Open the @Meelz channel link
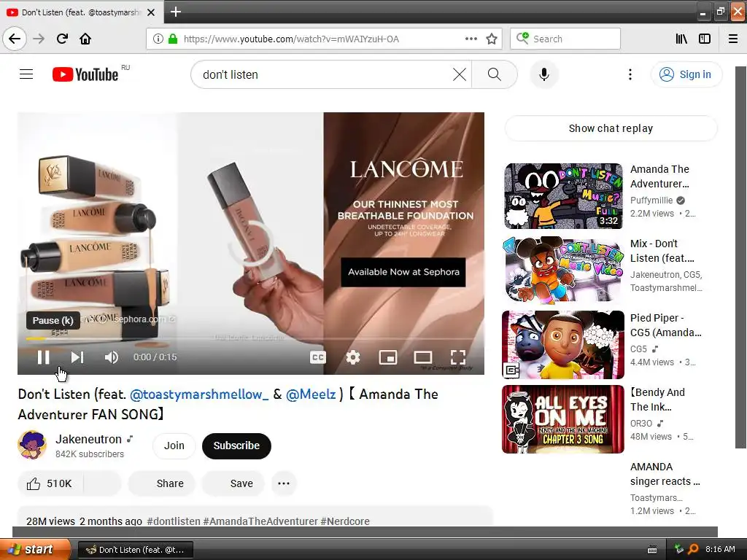This screenshot has width=747, height=560. (311, 394)
